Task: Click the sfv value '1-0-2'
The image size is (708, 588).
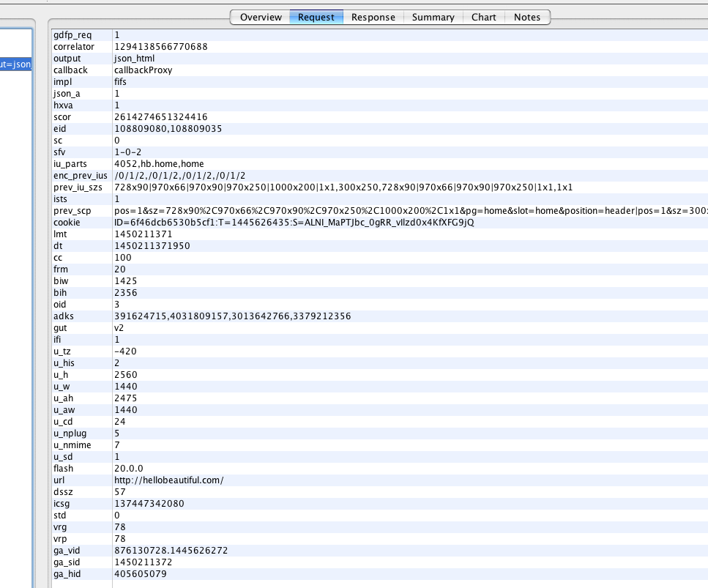Action: click(x=128, y=152)
